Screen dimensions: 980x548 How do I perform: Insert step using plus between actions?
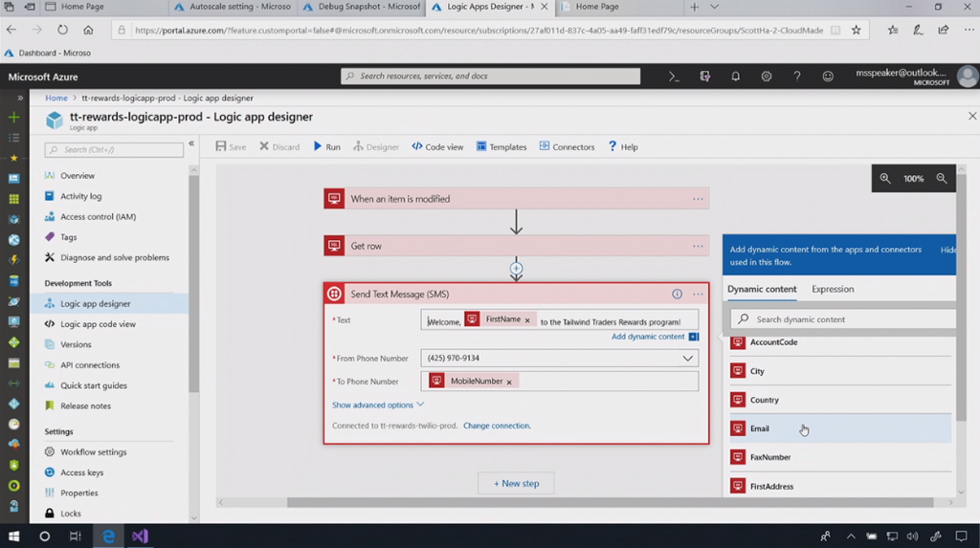tap(517, 269)
